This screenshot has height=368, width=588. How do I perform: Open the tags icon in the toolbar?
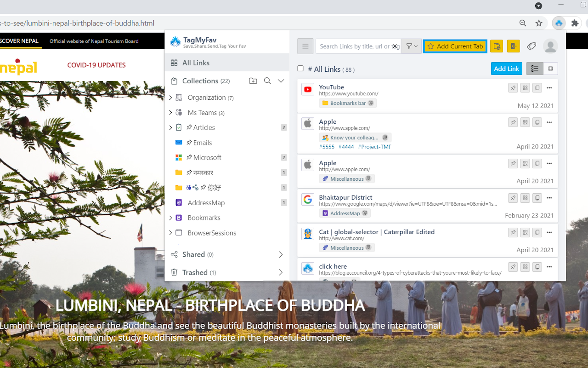pyautogui.click(x=531, y=46)
